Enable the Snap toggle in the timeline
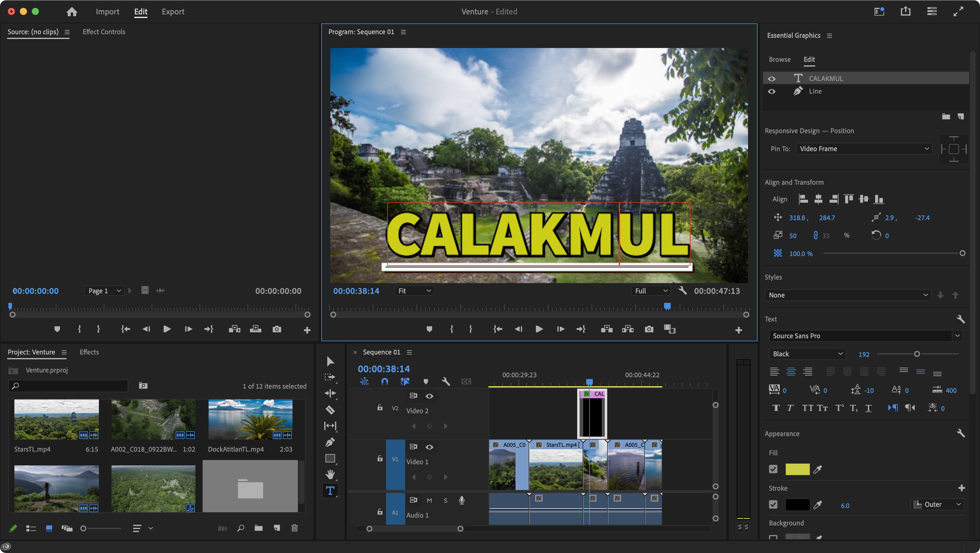This screenshot has width=980, height=553. point(385,381)
